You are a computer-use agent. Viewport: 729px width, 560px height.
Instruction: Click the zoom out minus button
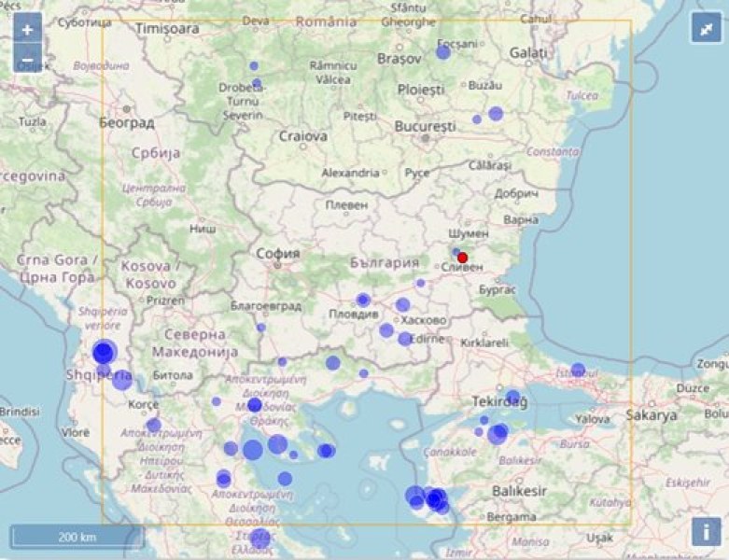coord(27,61)
